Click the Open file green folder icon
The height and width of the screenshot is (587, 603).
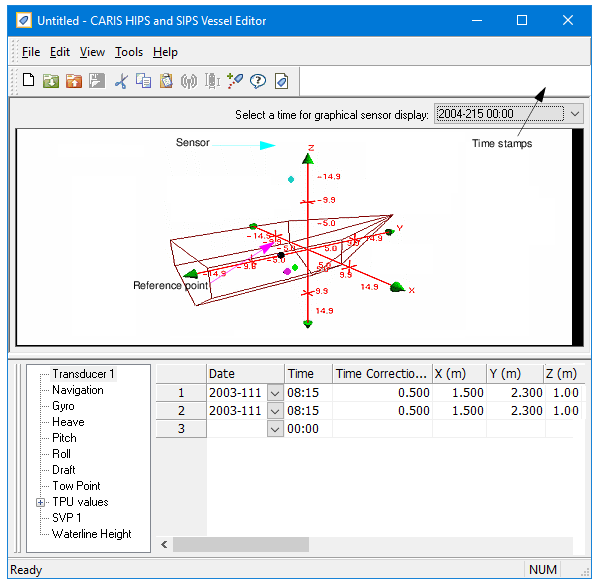(x=50, y=81)
